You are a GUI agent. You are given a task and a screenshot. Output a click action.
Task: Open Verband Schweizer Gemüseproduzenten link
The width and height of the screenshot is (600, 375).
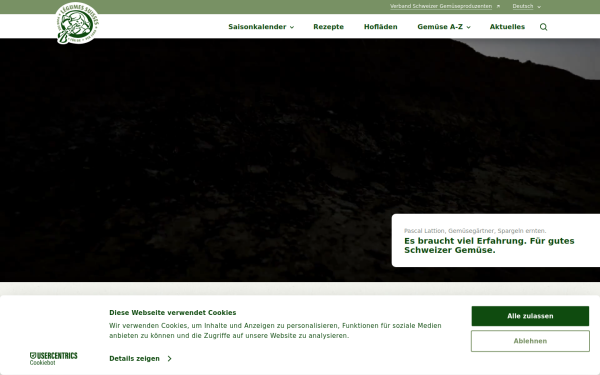click(445, 6)
